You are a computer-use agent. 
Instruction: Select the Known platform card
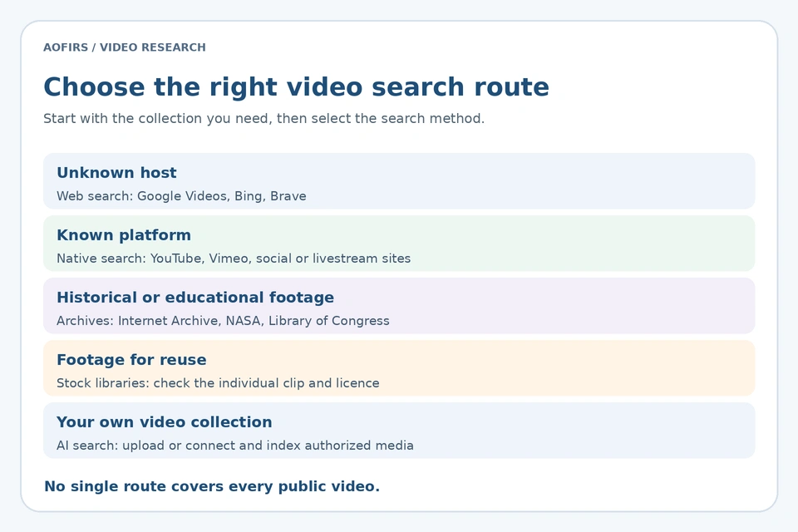(x=399, y=244)
